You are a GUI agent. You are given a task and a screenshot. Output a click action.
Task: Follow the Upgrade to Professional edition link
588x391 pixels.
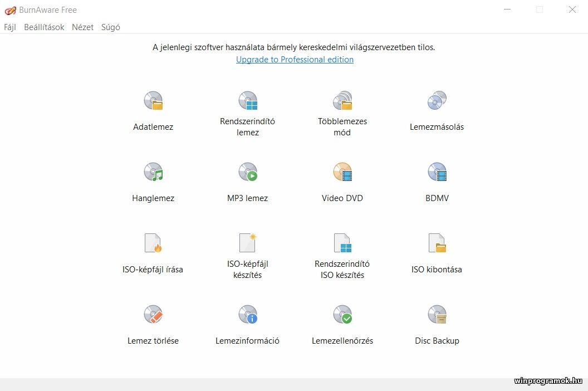tap(295, 59)
